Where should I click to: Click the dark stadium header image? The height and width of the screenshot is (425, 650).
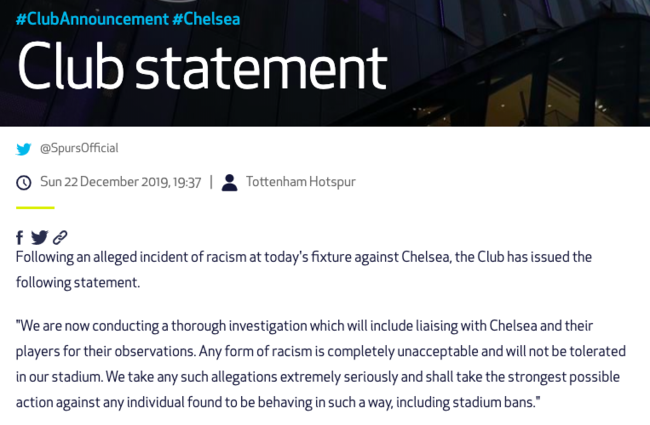point(520,60)
